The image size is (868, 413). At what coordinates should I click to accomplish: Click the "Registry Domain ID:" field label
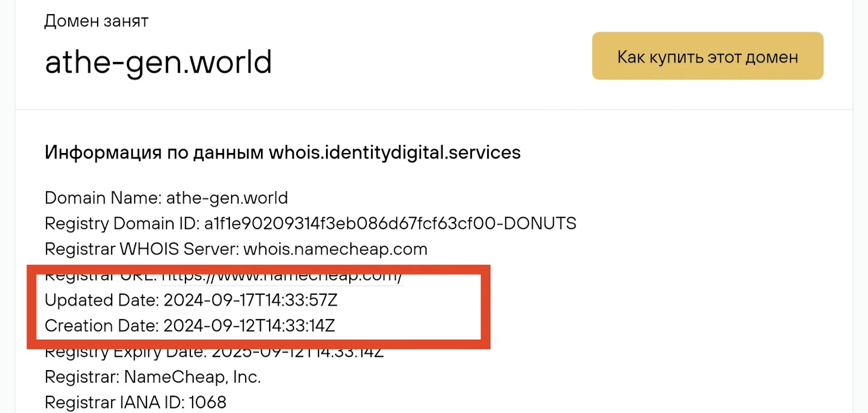122,224
